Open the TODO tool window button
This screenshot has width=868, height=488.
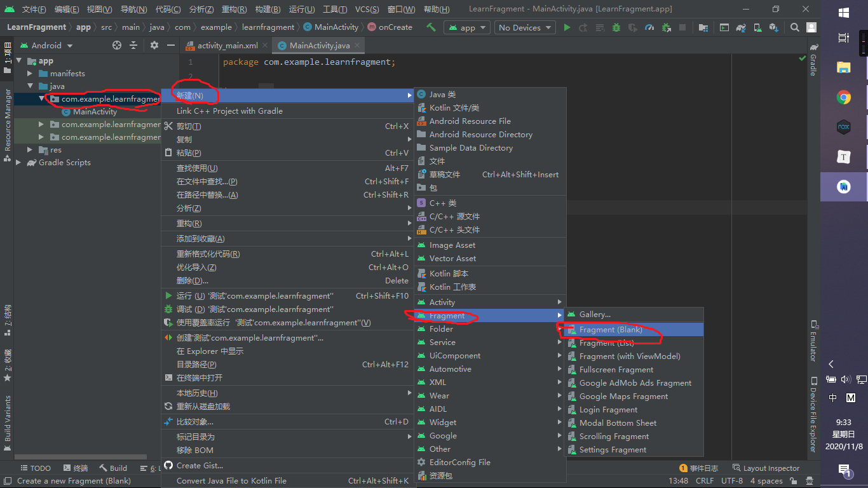point(35,468)
